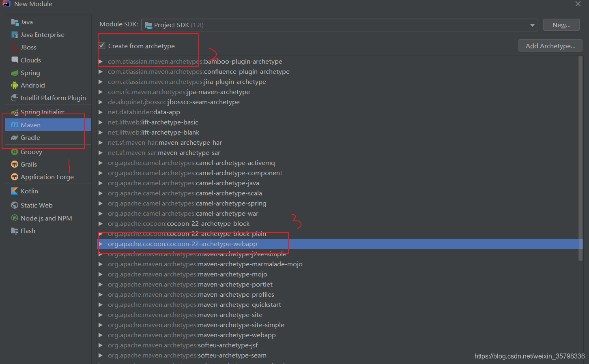Click the Flash icon
Image resolution: width=589 pixels, height=364 pixels.
tap(15, 231)
